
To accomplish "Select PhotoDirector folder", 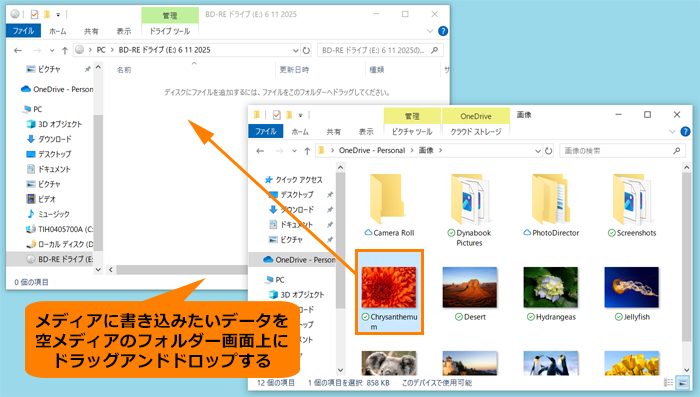I will 551,205.
